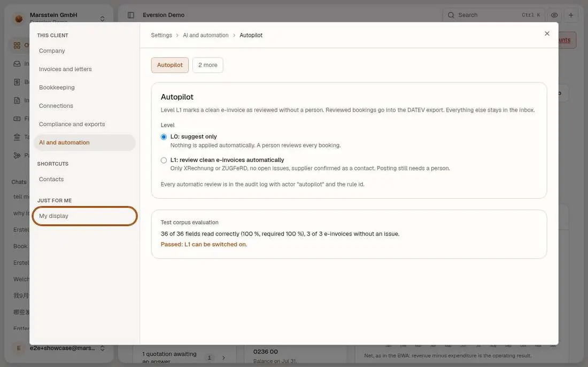
Task: Expand the 1 quotation awaiting an answer arrow
Action: (223, 357)
